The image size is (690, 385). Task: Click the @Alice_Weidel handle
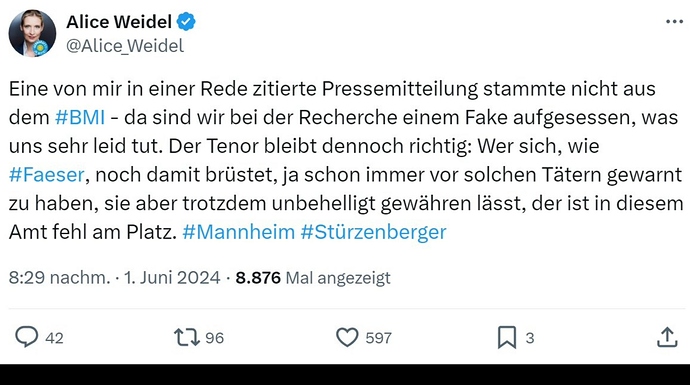125,46
